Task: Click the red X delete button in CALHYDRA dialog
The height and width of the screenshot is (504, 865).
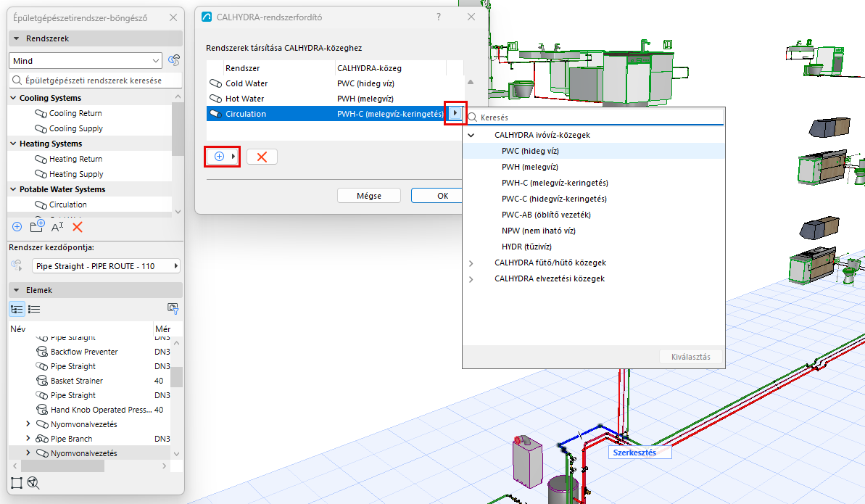Action: (262, 157)
